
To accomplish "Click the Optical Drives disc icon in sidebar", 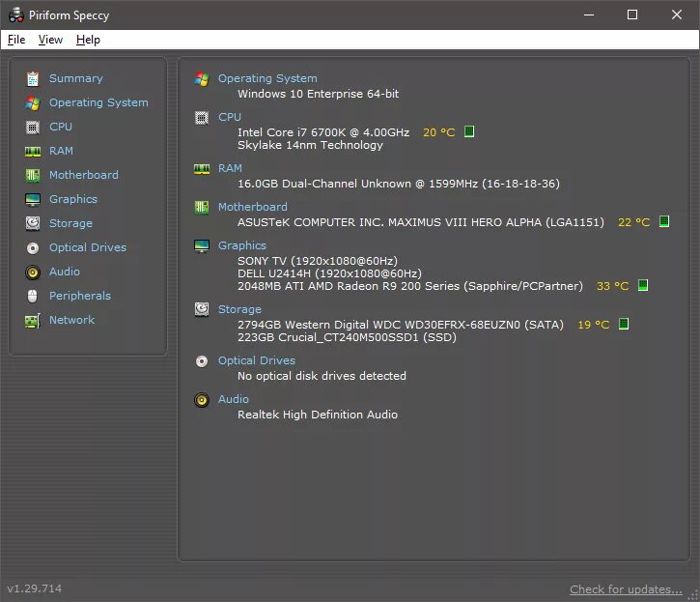I will tap(33, 248).
